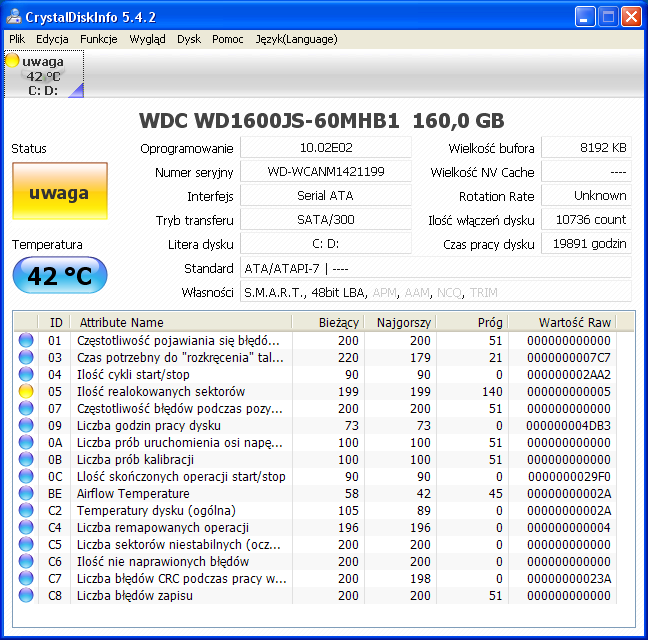This screenshot has width=648, height=640.
Task: Click the Attribute Name column header
Action: [x=181, y=322]
